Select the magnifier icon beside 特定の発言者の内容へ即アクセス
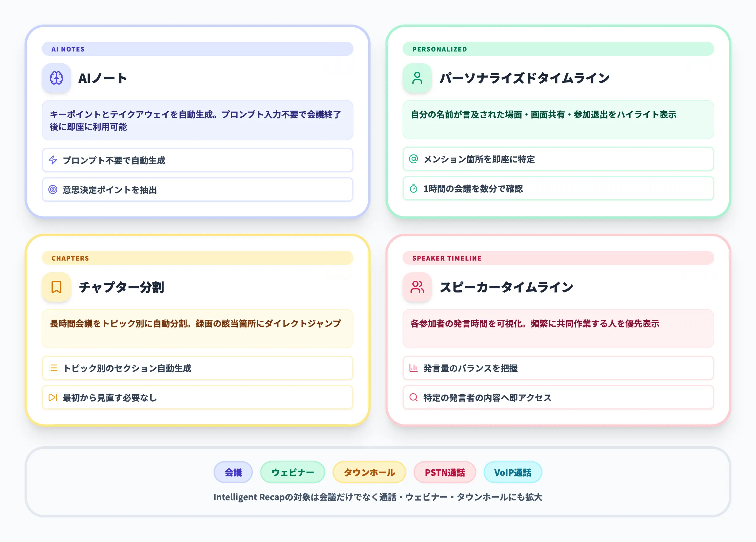Image resolution: width=756 pixels, height=542 pixels. tap(413, 397)
